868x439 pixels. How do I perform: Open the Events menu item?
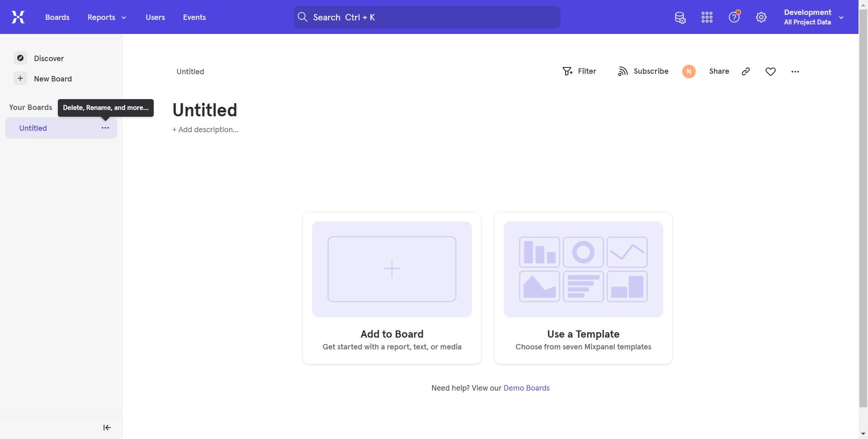[x=194, y=17]
